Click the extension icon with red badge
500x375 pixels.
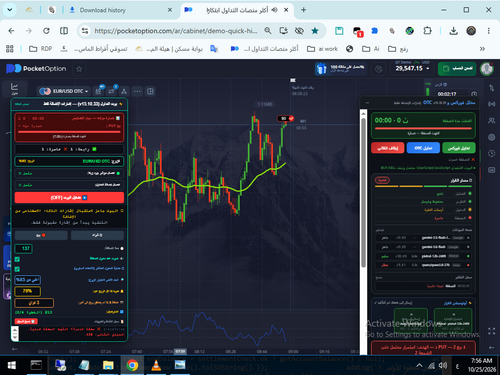[357, 32]
